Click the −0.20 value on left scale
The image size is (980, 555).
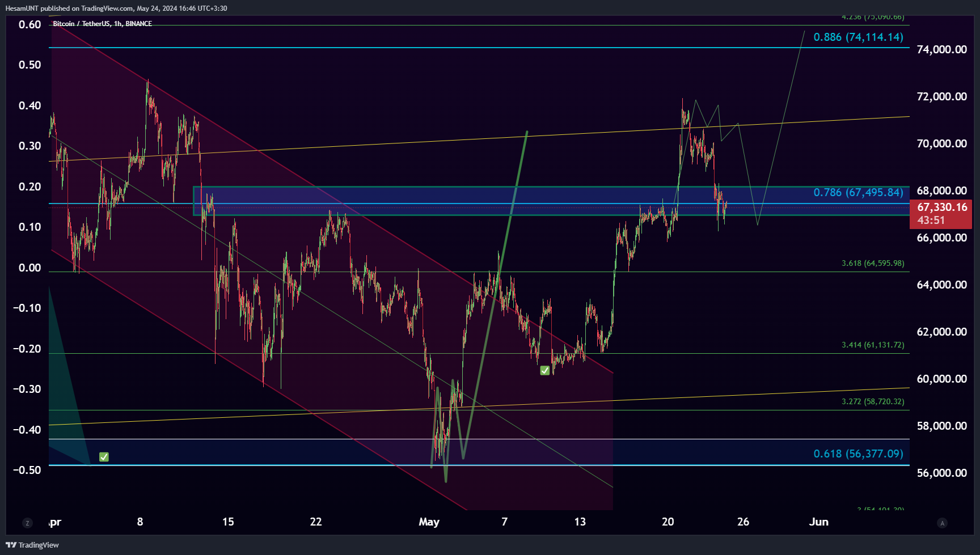coord(27,349)
